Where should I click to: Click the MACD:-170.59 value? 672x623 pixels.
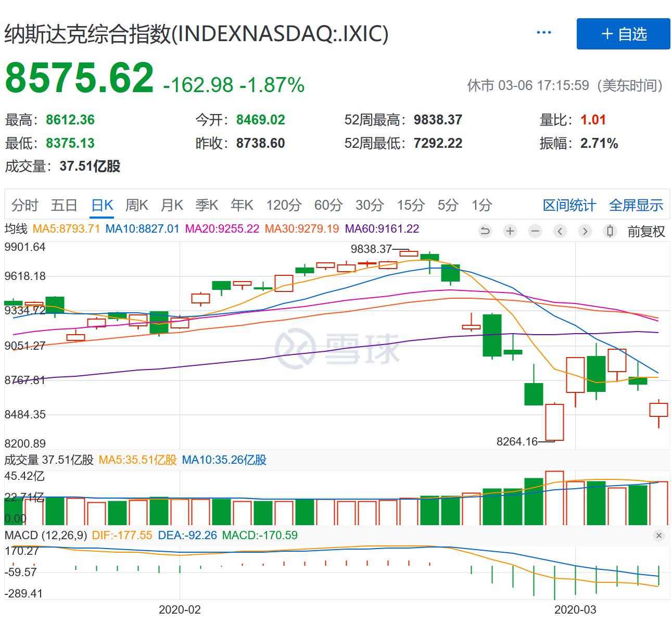260,536
